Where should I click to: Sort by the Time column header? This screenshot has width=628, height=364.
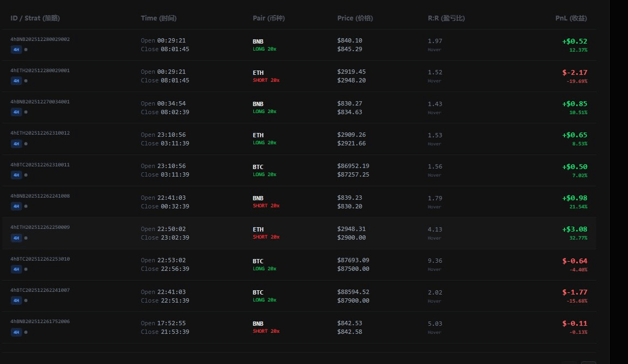click(x=158, y=18)
